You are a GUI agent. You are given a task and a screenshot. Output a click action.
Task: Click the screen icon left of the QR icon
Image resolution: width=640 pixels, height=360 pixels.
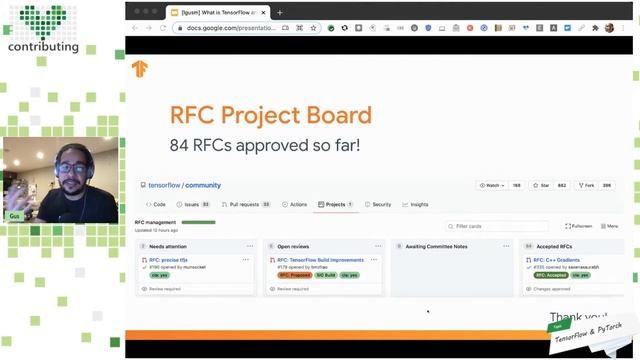pyautogui.click(x=285, y=28)
